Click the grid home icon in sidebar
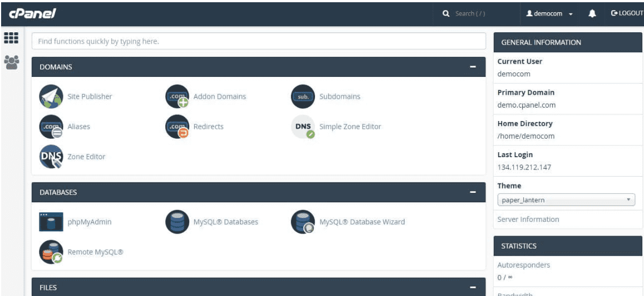644x296 pixels. pyautogui.click(x=11, y=38)
